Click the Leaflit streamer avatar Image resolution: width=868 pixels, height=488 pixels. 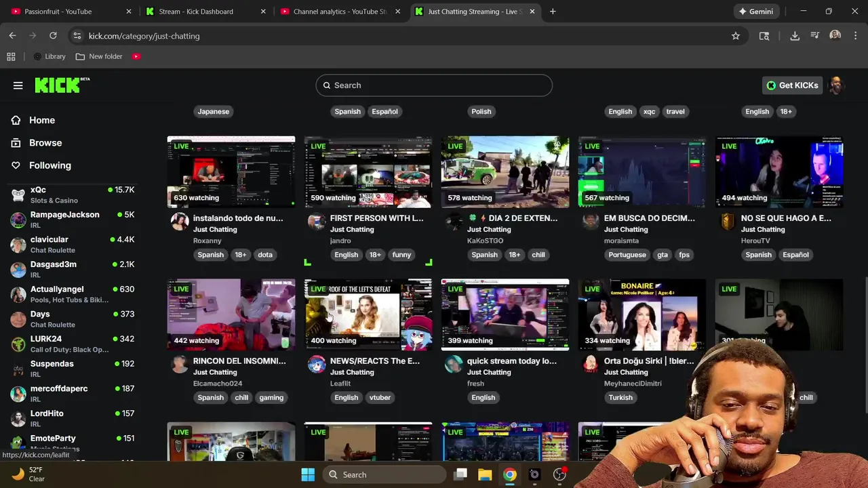tap(317, 365)
